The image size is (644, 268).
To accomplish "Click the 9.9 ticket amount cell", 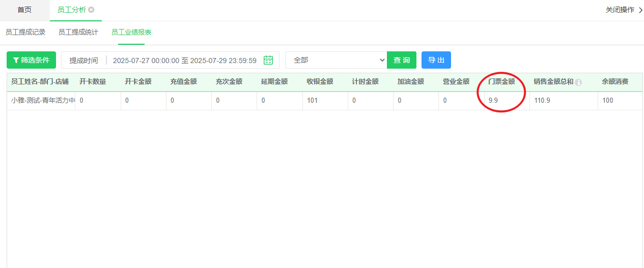I will point(493,101).
